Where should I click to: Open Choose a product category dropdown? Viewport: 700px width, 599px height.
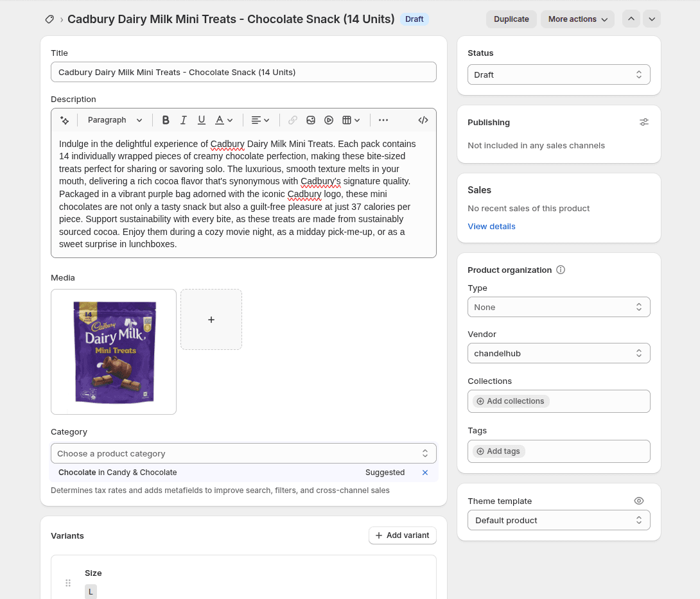click(244, 453)
